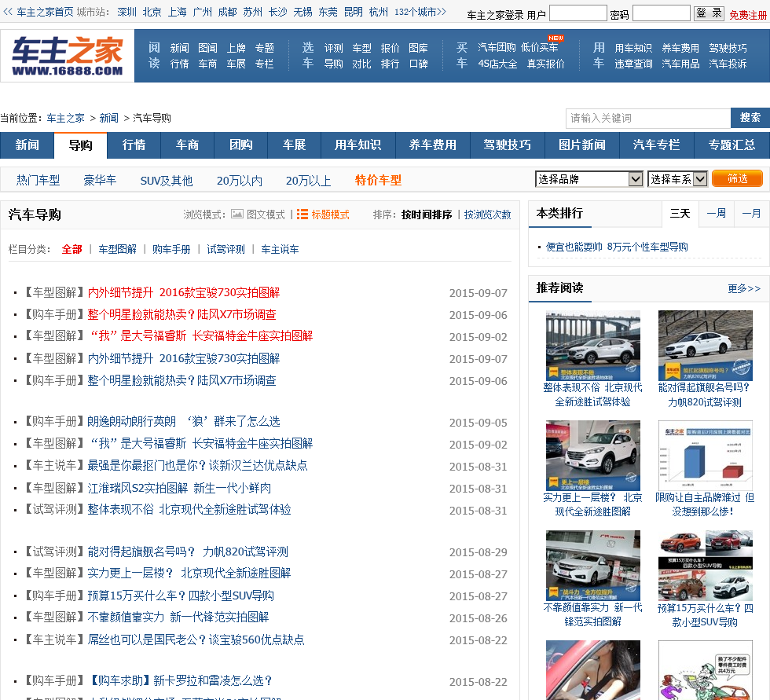Sort articles by 按时间排序
770x700 pixels.
pyautogui.click(x=426, y=214)
